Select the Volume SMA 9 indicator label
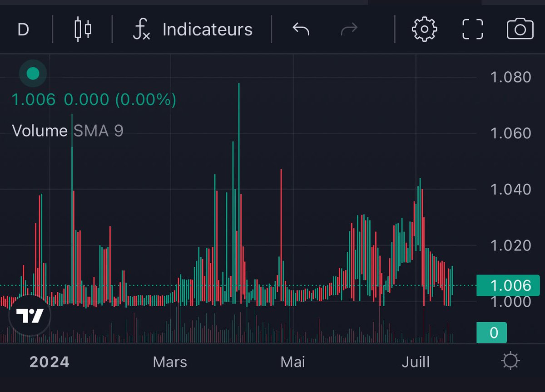The image size is (545, 392). pyautogui.click(x=68, y=131)
